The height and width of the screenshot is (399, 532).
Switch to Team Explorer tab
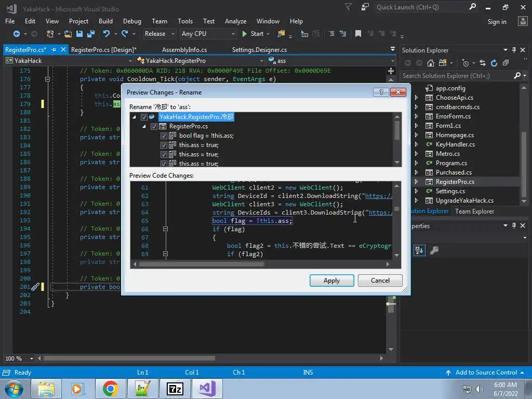[474, 211]
